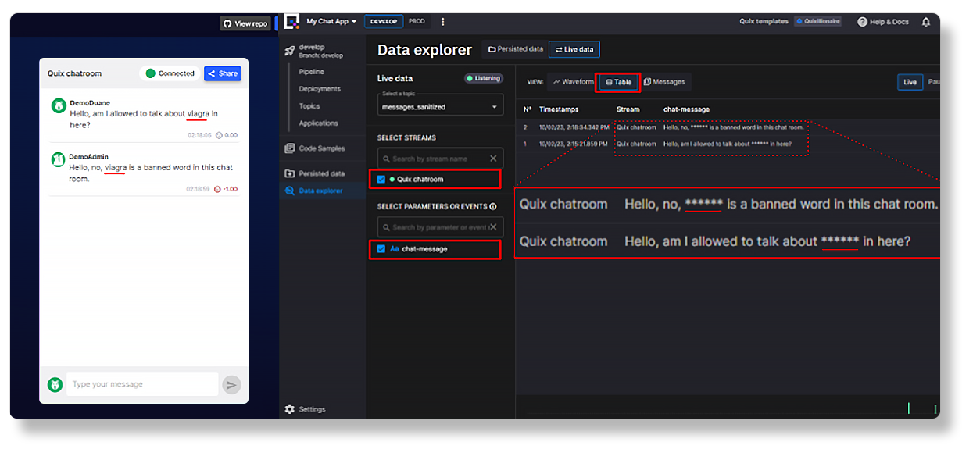This screenshot has width=980, height=460.
Task: Click the Type your message field
Action: (x=141, y=383)
